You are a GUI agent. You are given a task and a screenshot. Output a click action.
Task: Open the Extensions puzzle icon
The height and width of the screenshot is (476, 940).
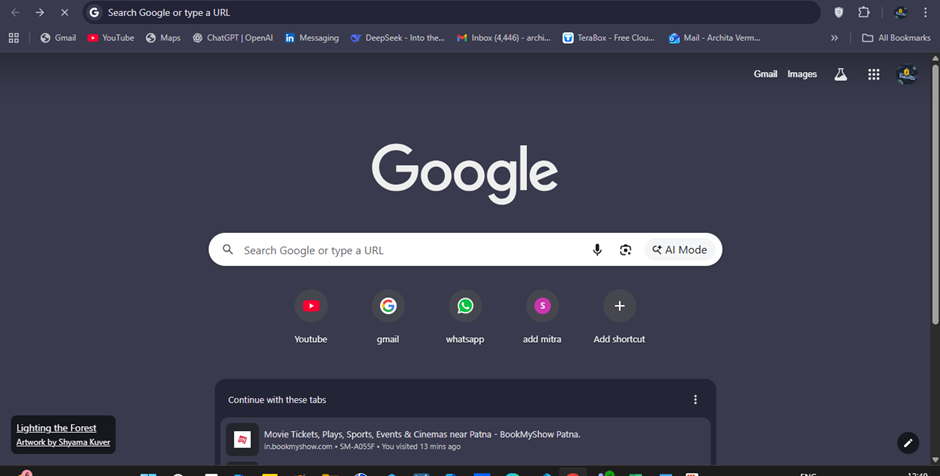(x=864, y=12)
